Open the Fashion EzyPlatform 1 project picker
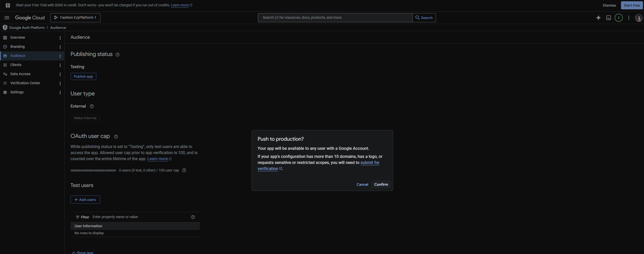 coord(75,18)
